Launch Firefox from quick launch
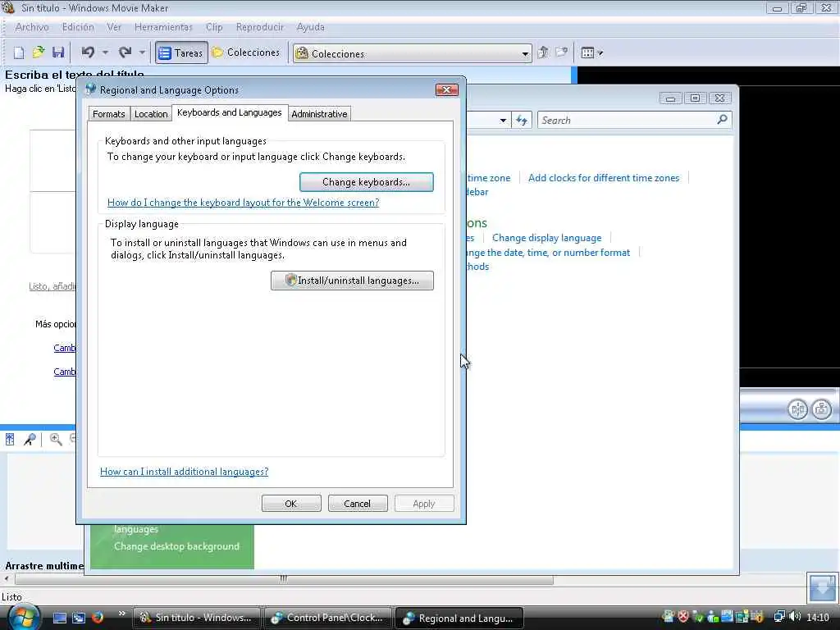840x630 pixels. [x=98, y=618]
